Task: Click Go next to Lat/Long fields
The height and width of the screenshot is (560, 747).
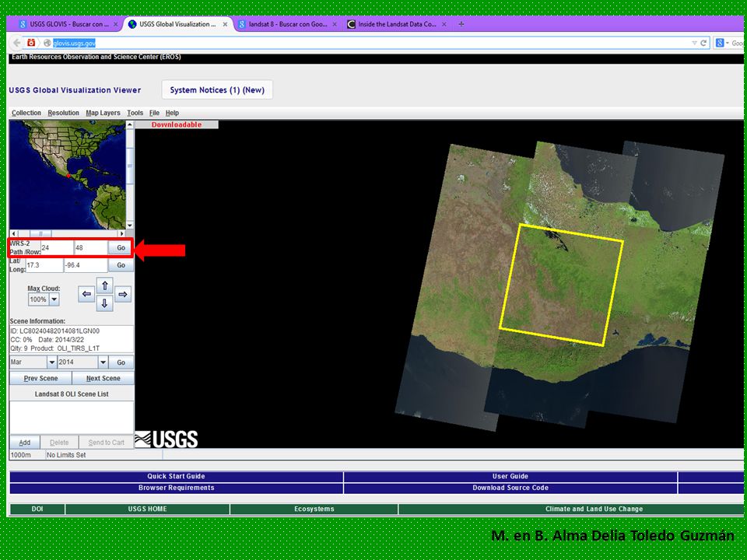Action: 121,265
